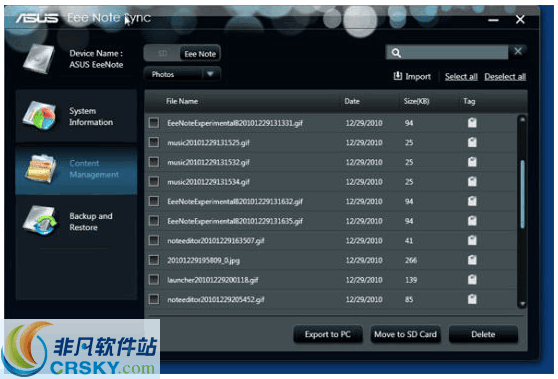Click the search magnifier icon
Image resolution: width=558 pixels, height=379 pixels.
point(396,53)
